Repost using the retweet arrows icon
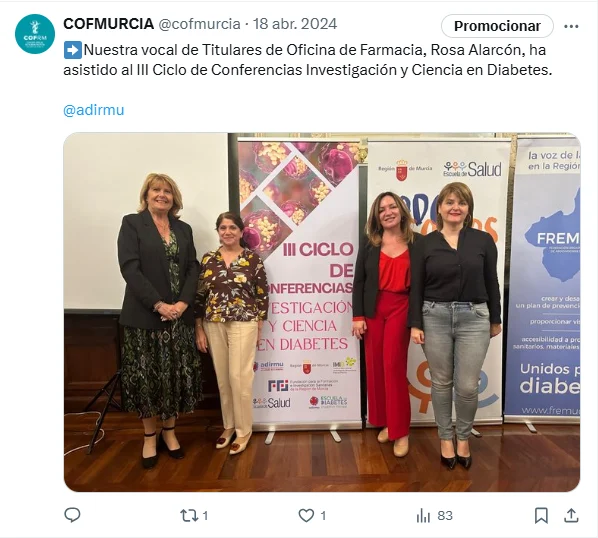The image size is (598, 538). 189,516
